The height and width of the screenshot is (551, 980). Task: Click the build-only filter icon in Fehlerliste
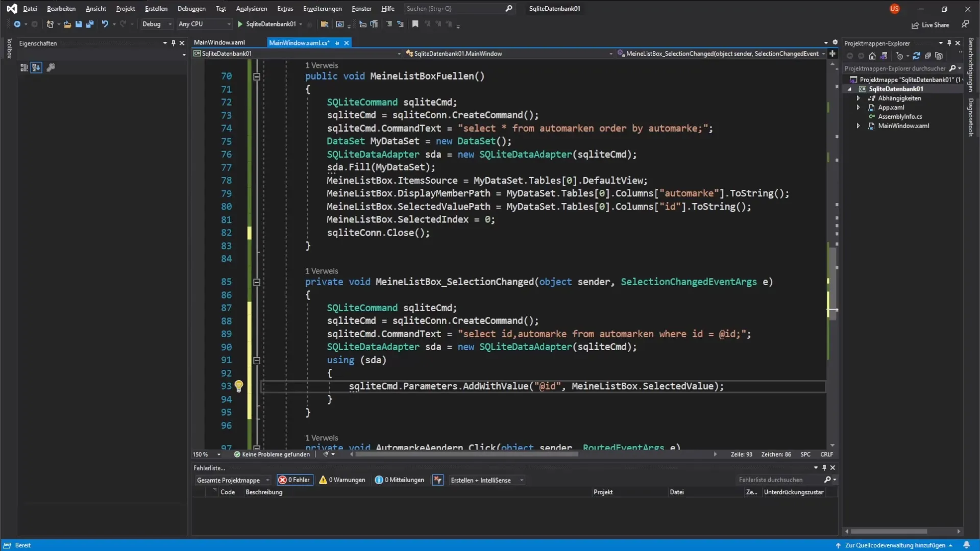tap(438, 480)
